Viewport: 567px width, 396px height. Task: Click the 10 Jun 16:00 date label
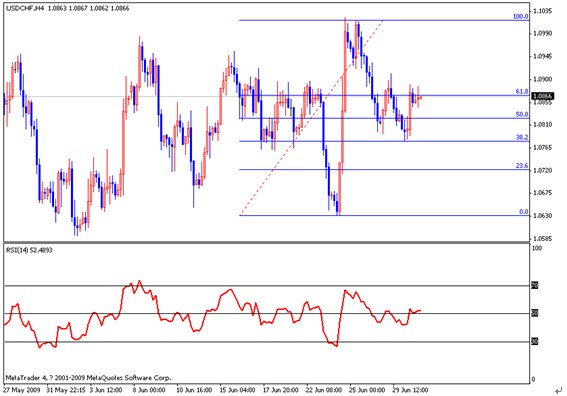click(194, 390)
